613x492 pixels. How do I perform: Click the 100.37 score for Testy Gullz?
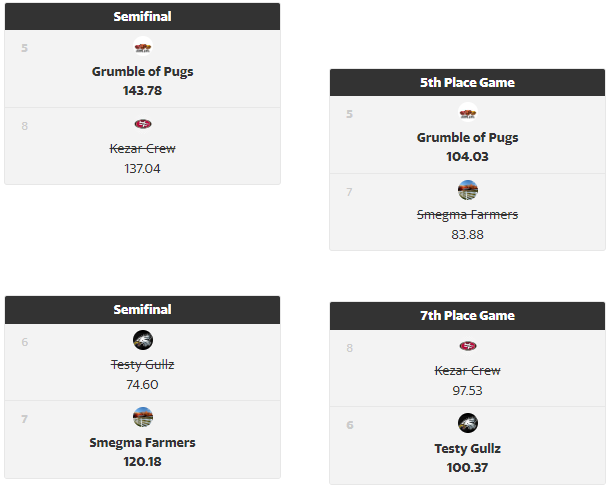coord(468,467)
